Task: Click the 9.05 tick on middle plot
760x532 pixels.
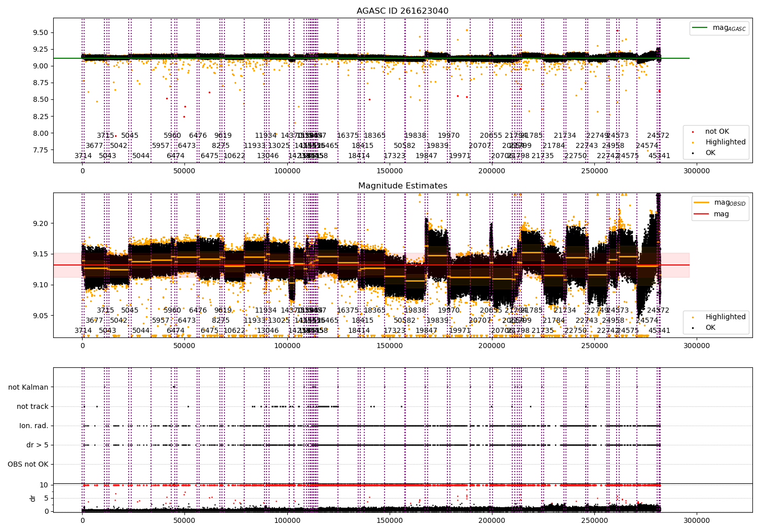Action: pos(40,316)
